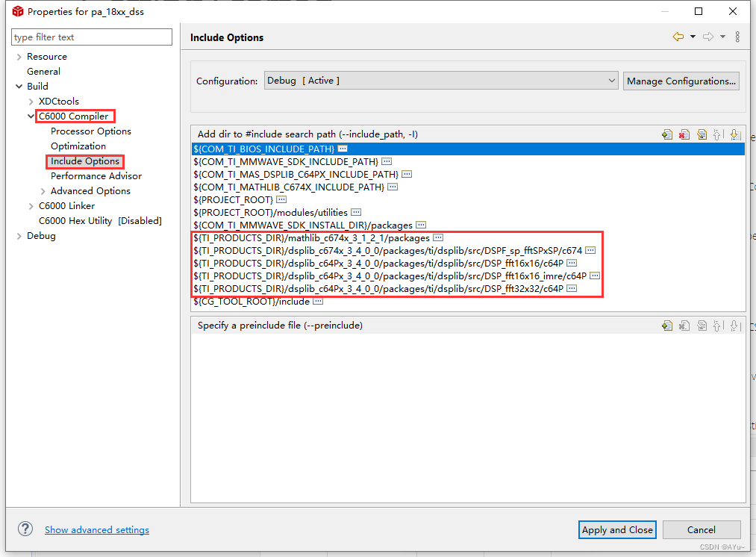Image resolution: width=756 pixels, height=557 pixels.
Task: Add a preinclude file entry
Action: coord(666,326)
